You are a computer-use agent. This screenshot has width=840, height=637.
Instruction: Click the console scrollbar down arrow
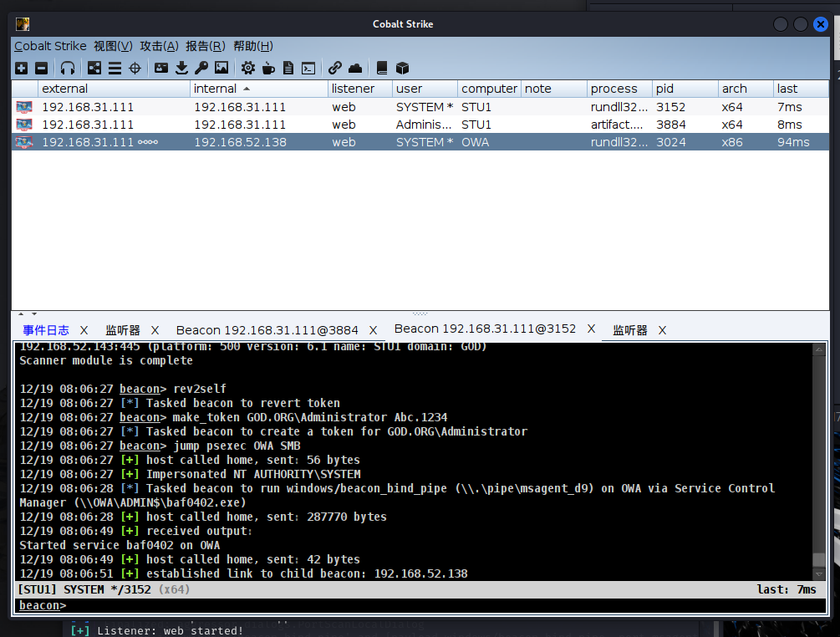[x=818, y=573]
